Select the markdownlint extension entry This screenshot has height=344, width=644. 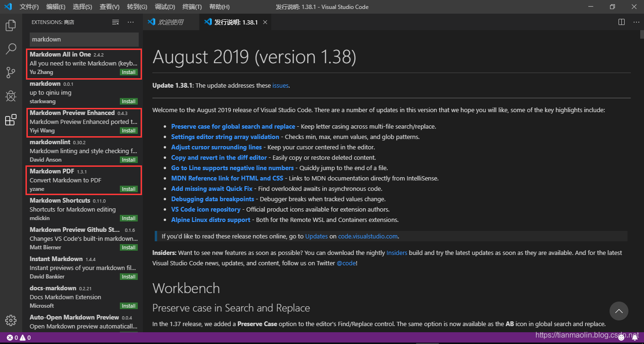pos(83,151)
